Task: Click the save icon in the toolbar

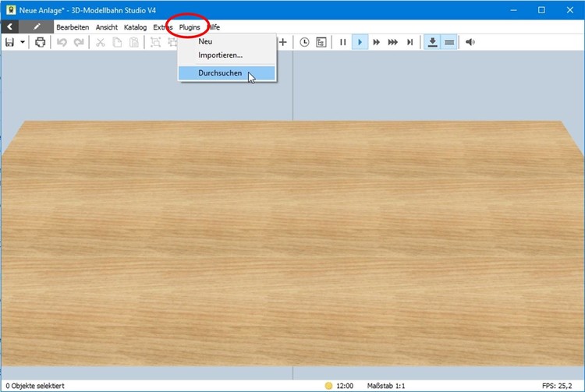Action: [9, 42]
